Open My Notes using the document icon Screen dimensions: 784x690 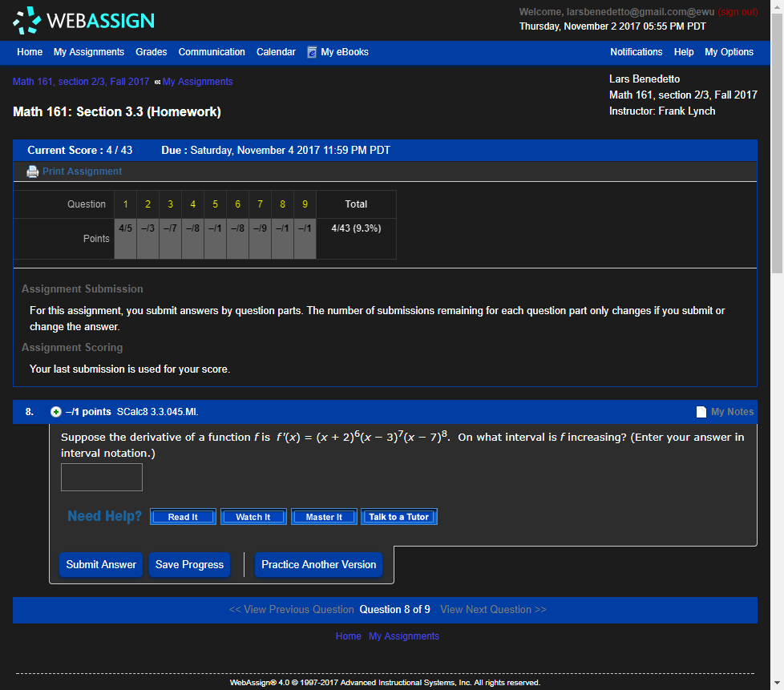coord(701,411)
